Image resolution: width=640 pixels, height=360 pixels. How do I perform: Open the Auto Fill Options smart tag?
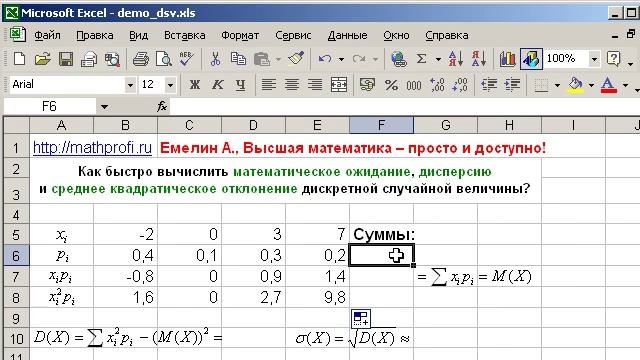coord(361,319)
